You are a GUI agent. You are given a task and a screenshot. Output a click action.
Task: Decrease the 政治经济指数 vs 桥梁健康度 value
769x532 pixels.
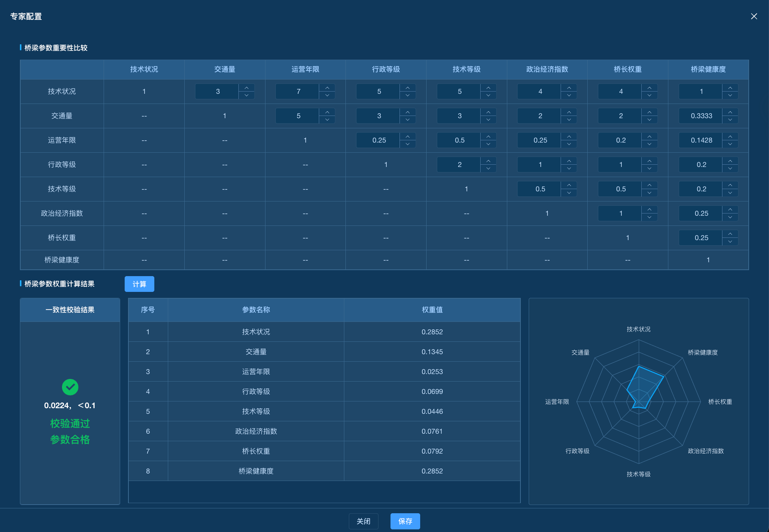(730, 217)
